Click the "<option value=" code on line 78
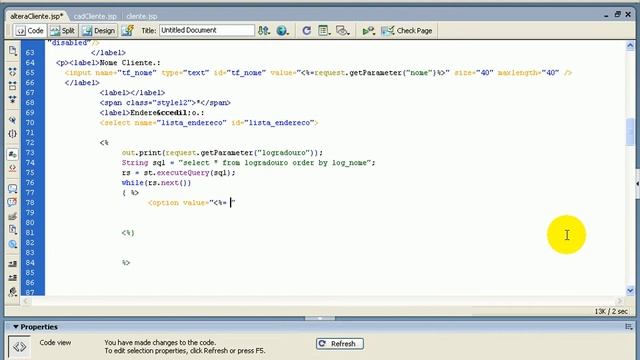Viewport: 640px width, 360px height. pyautogui.click(x=180, y=203)
